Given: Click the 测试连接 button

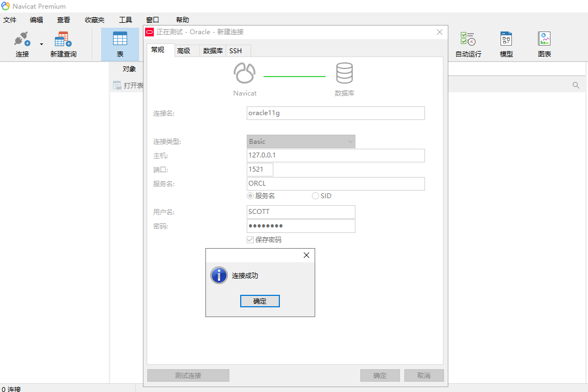Looking at the screenshot, I should 188,376.
